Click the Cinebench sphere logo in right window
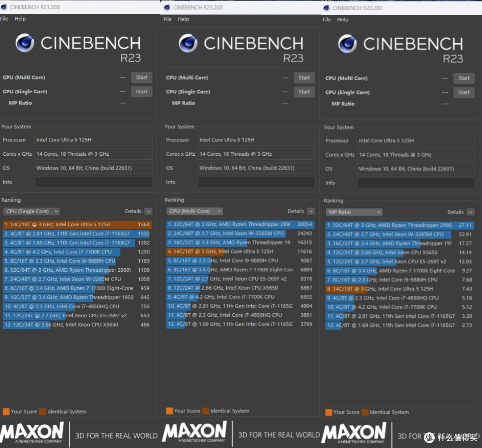 pos(348,44)
